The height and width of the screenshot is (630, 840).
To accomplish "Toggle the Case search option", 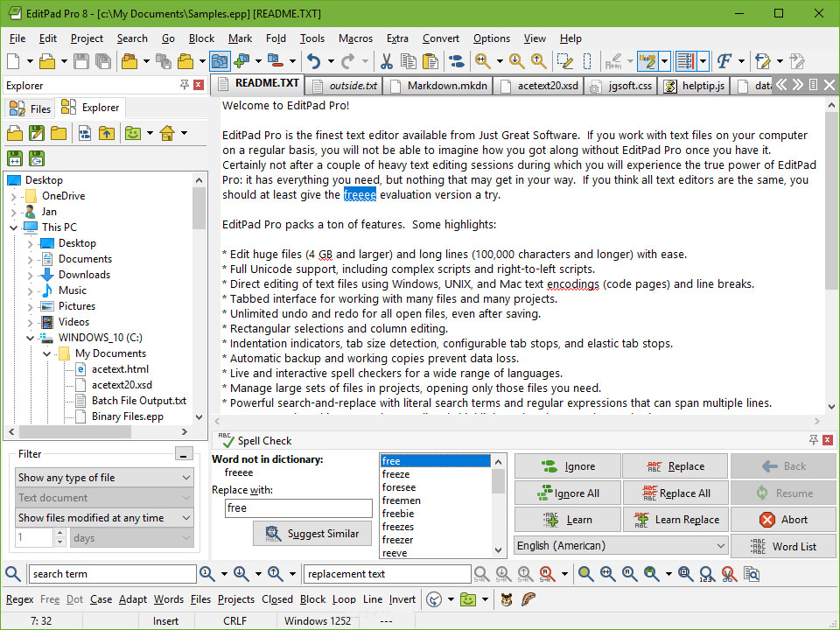I will coord(101,598).
